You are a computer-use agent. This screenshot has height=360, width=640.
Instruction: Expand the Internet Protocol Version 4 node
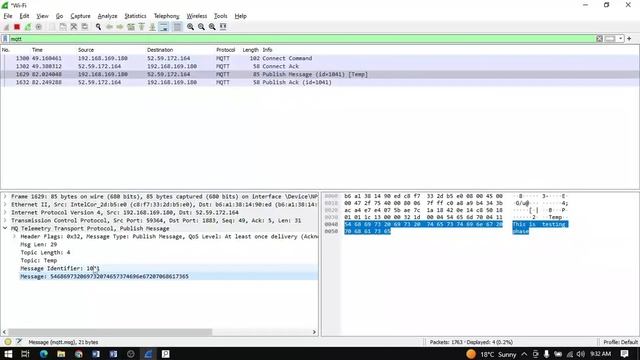point(5,212)
